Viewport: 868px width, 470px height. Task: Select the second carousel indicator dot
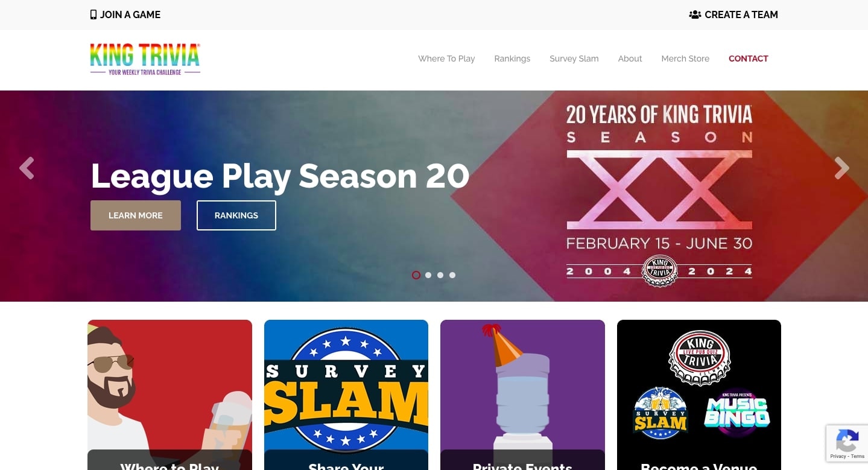pyautogui.click(x=428, y=275)
